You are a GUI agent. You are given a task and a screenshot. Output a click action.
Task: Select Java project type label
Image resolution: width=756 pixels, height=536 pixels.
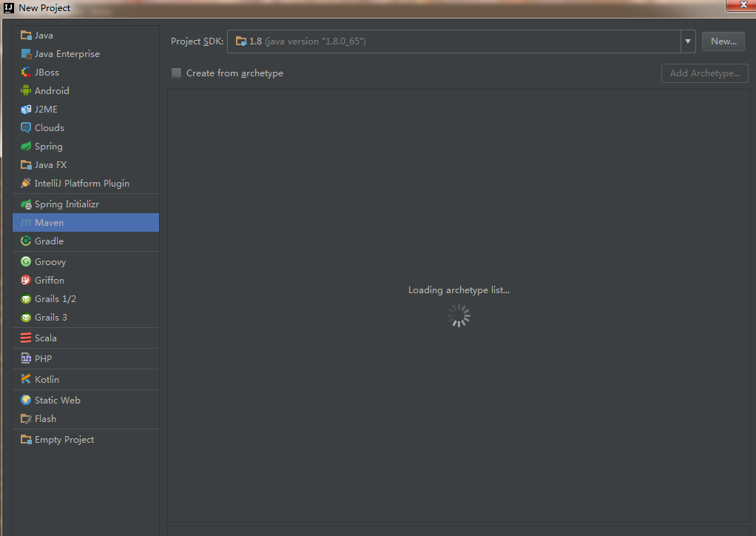[44, 36]
